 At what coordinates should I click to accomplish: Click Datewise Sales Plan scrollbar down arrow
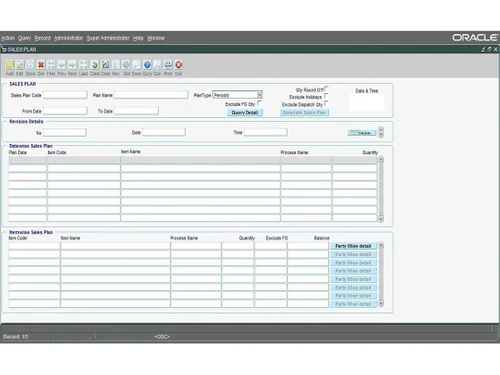381,219
